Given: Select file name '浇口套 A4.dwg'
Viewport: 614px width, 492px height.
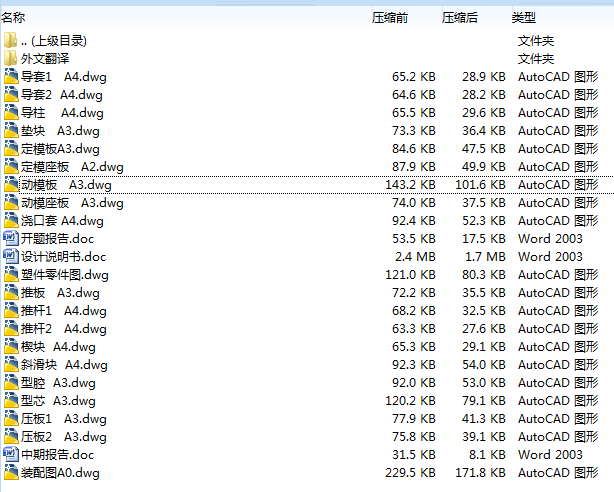Looking at the screenshot, I should pos(62,221).
